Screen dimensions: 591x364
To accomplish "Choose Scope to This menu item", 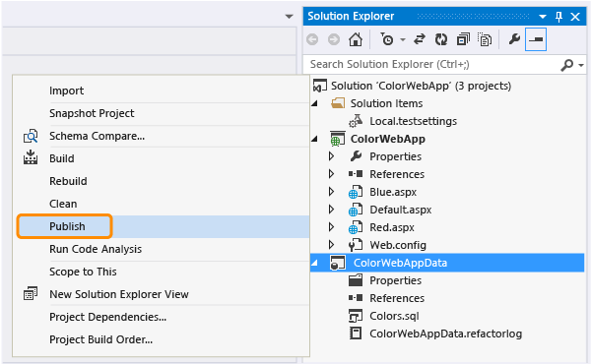I will (83, 272).
